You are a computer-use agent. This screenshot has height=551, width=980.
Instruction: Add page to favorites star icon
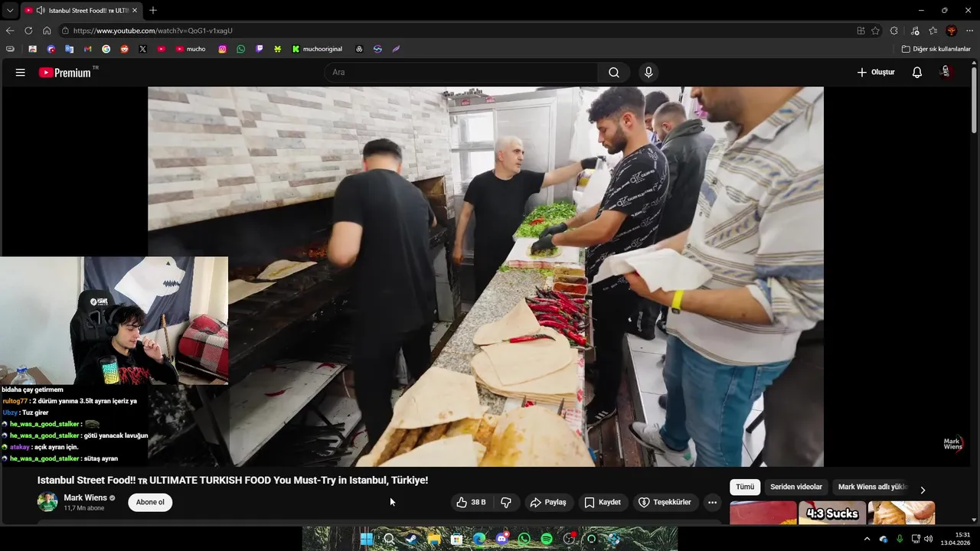(x=875, y=31)
